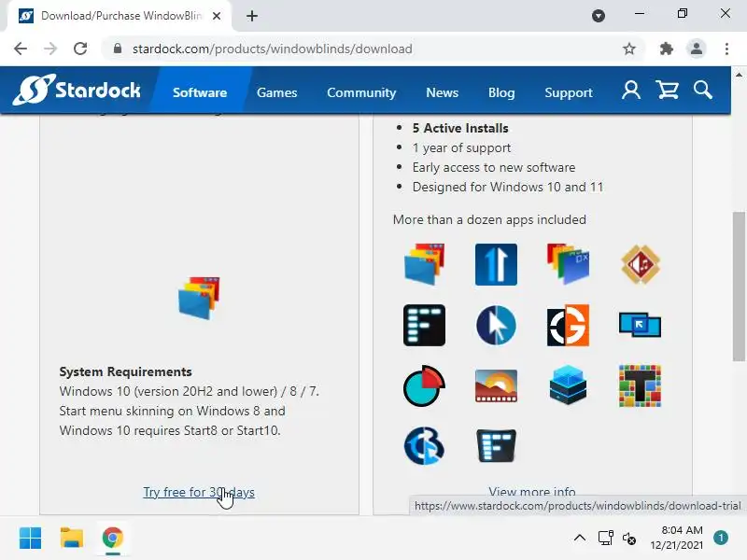Click the Chrome tab search dropdown circle
The image size is (747, 560).
click(599, 16)
